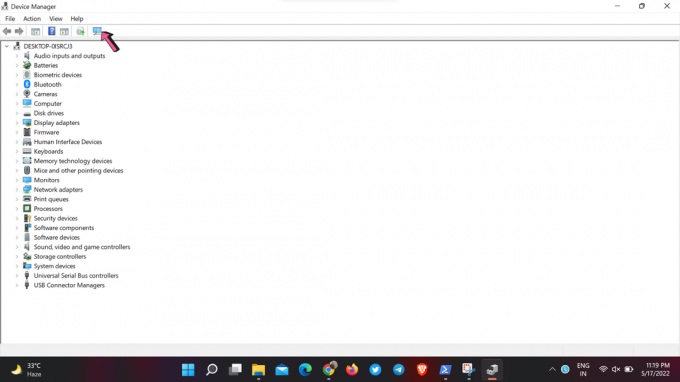Click the Back arrow in the toolbar

7,31
